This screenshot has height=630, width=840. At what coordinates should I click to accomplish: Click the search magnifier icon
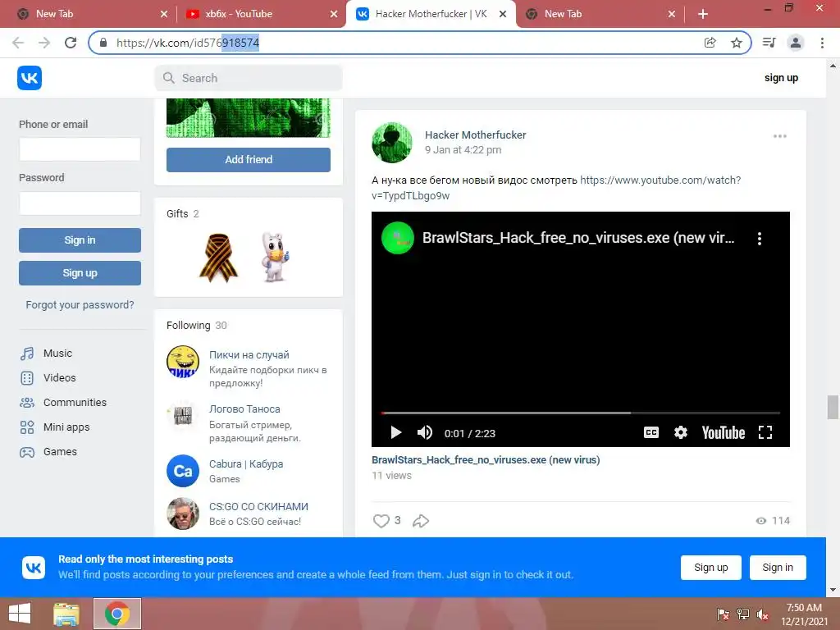pos(169,78)
